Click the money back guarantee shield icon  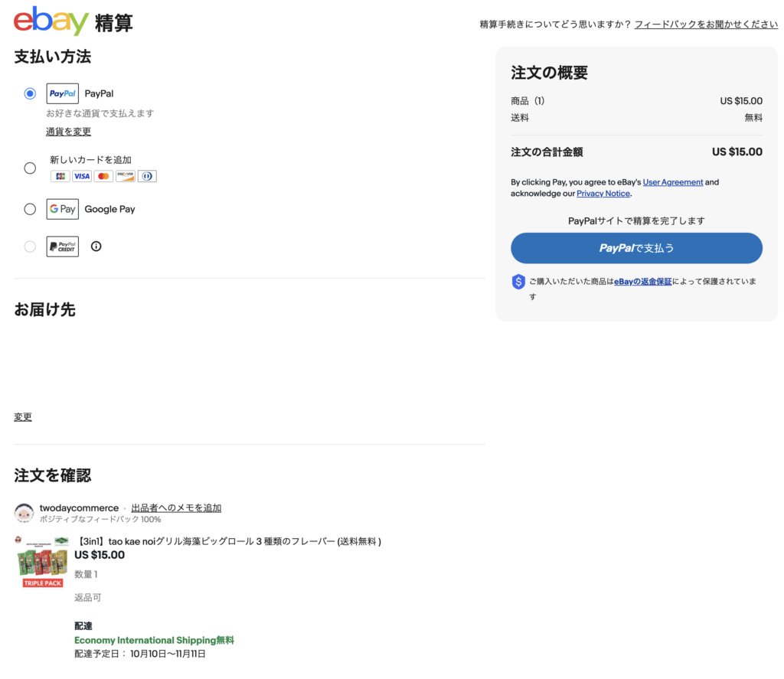(x=518, y=282)
